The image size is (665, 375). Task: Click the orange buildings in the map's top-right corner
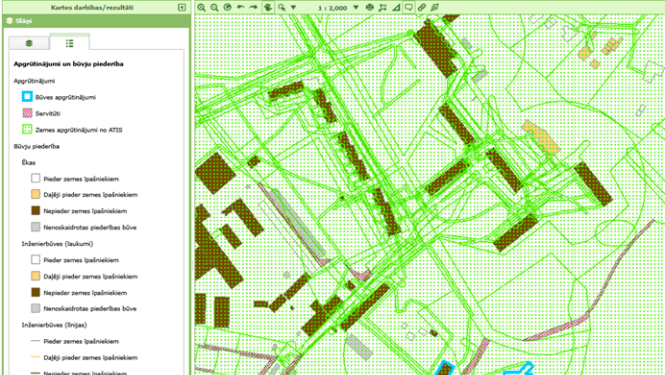point(601,51)
